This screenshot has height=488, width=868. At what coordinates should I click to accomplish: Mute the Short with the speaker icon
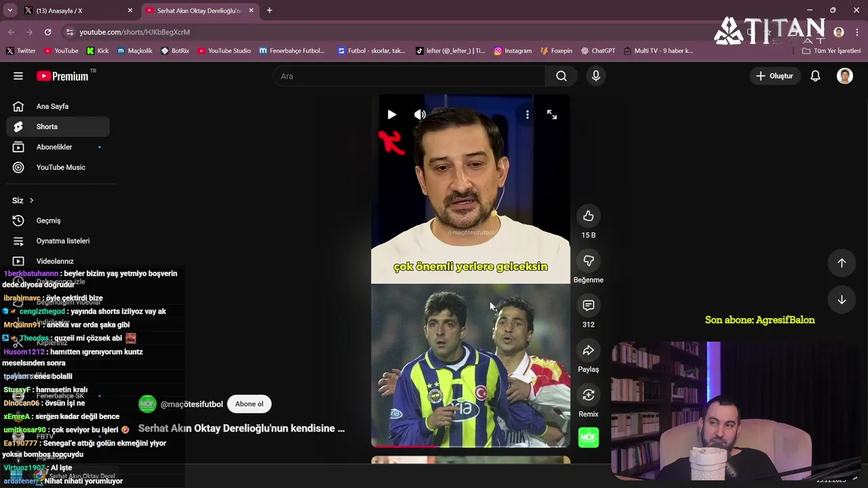pyautogui.click(x=420, y=115)
